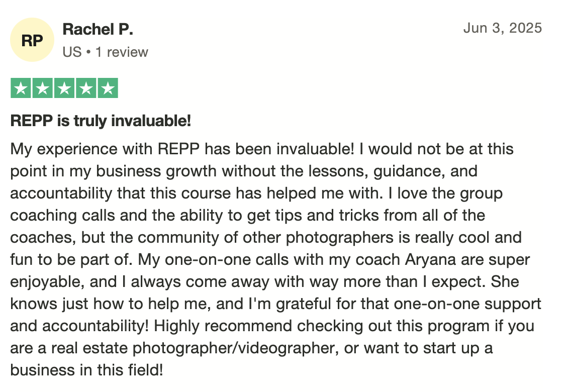The image size is (564, 392).
Task: Click the "1 review" count text
Action: click(122, 52)
